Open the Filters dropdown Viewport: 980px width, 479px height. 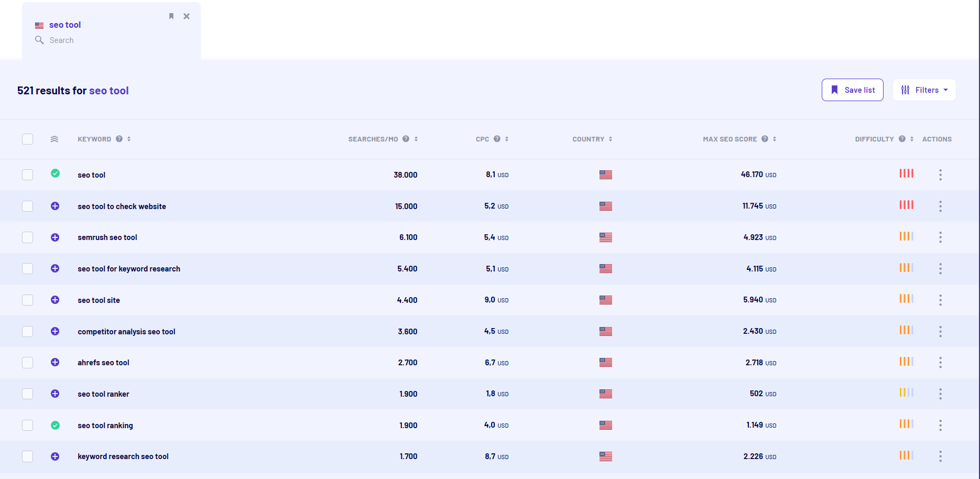pos(924,90)
